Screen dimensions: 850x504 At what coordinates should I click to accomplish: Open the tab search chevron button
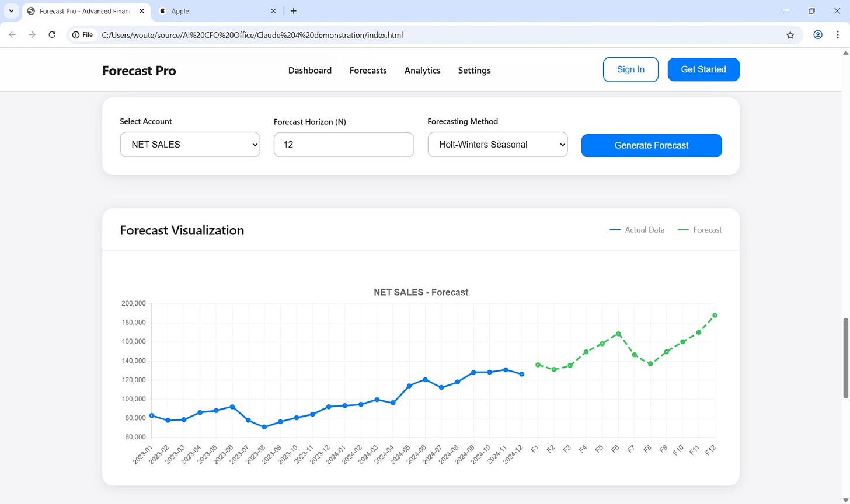11,11
